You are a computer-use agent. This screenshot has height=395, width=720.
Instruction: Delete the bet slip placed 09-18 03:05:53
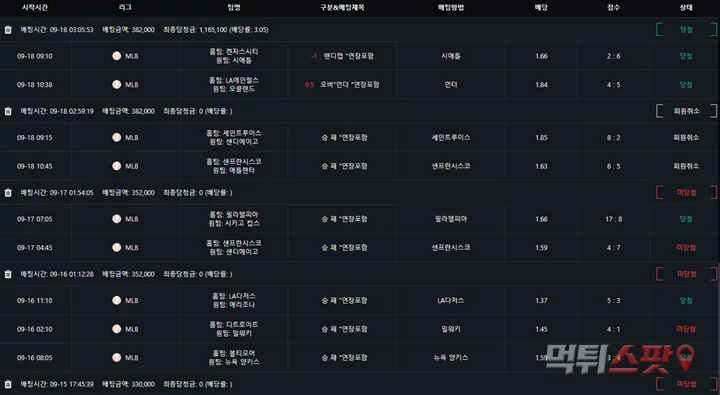(x=8, y=30)
